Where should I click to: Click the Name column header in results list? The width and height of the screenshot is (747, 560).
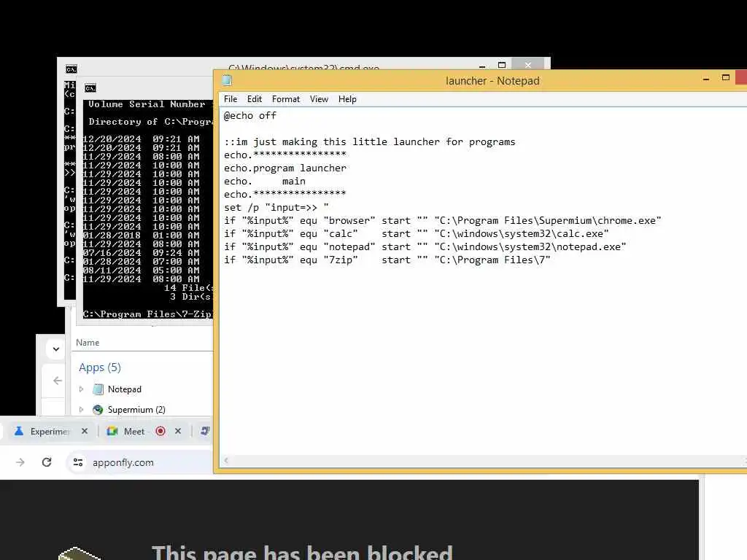pyautogui.click(x=88, y=343)
